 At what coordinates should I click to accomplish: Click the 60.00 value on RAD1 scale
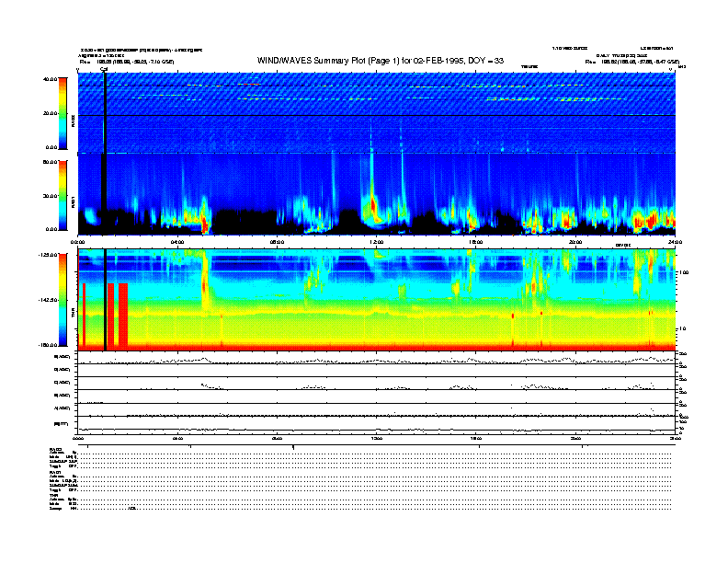coord(44,162)
